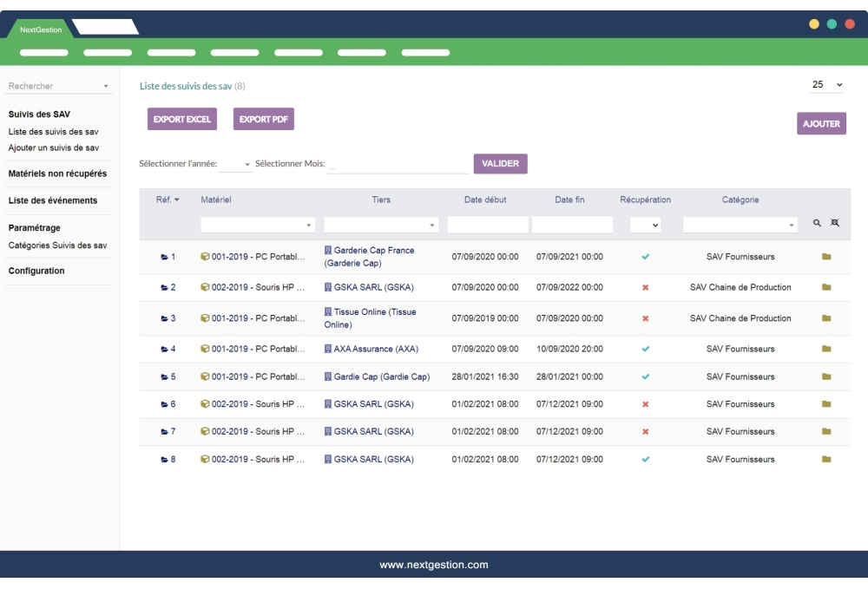Click the folder icon on the AXA Assurance row
Image resolution: width=868 pixels, height=589 pixels.
(x=825, y=349)
